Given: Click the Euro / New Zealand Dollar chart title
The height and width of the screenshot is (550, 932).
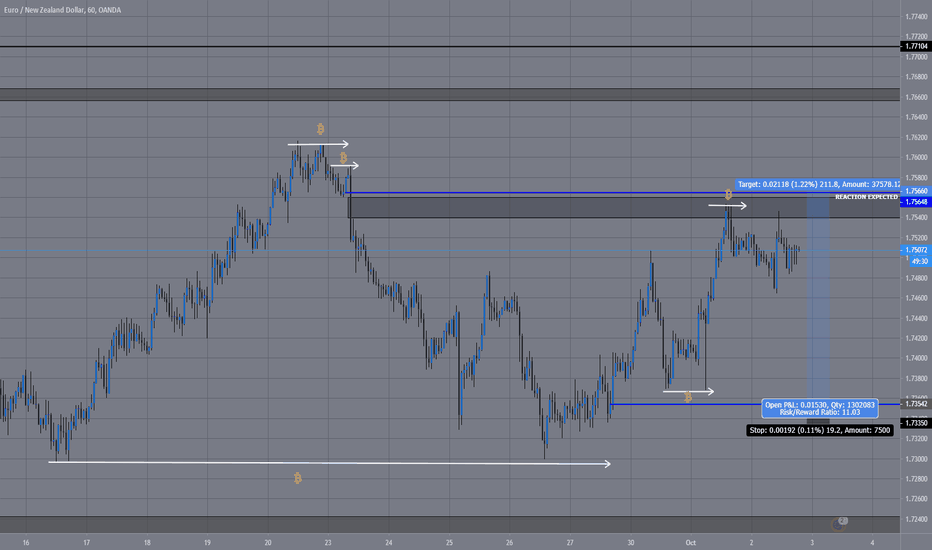Looking at the screenshot, I should (62, 10).
